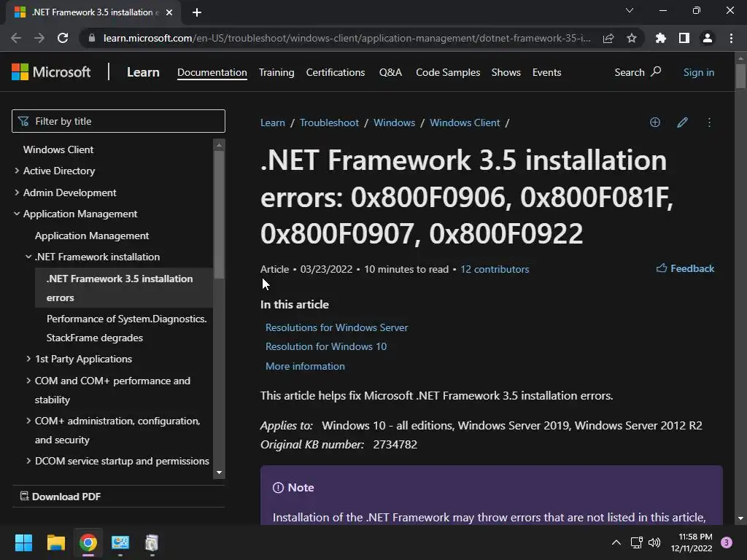Screen dimensions: 747x560
Task: Open a new browser tab
Action: (x=197, y=12)
